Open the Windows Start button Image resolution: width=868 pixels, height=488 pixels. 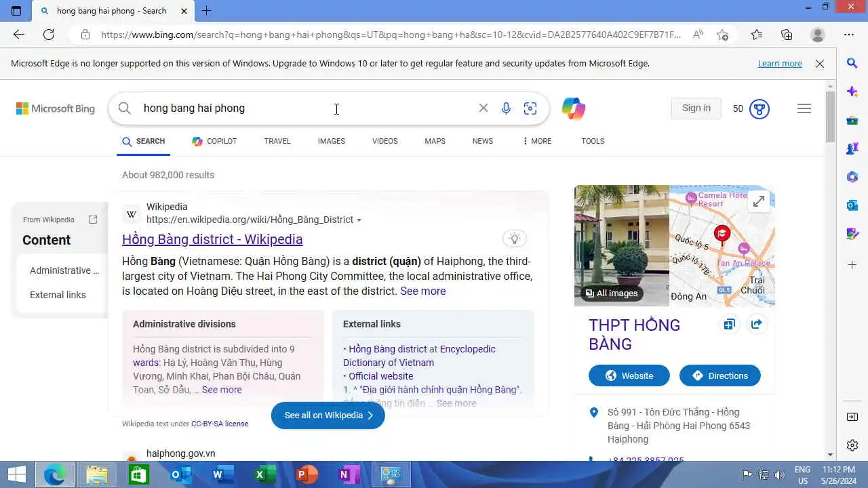(x=16, y=474)
